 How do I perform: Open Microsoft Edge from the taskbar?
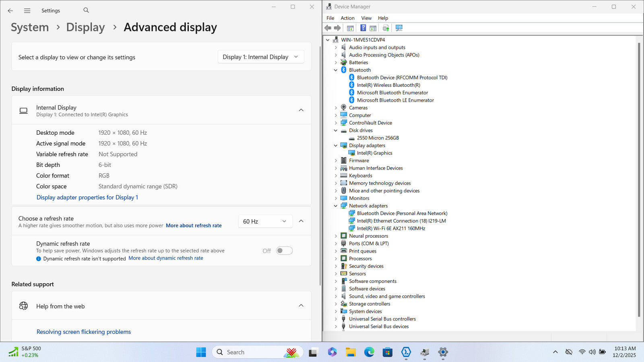369,352
